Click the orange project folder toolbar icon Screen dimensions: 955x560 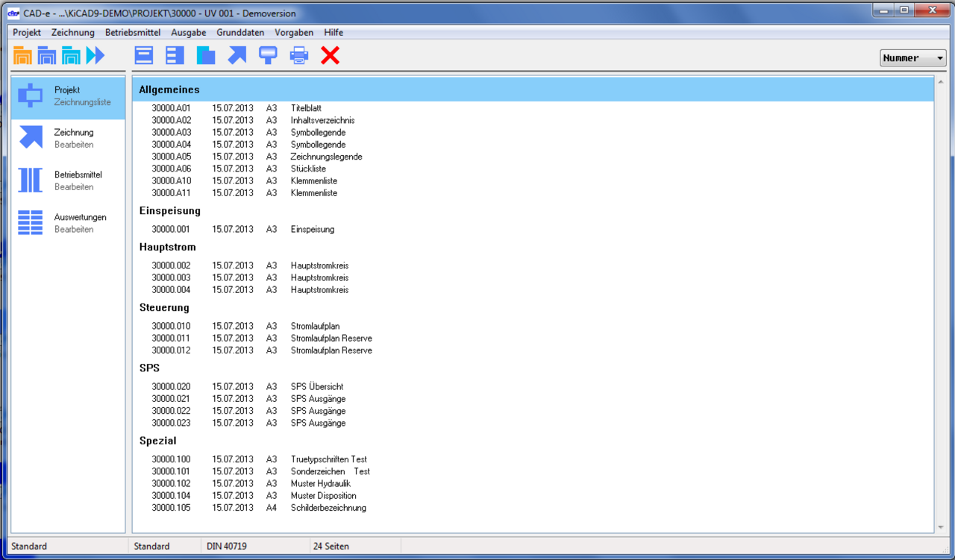point(23,56)
